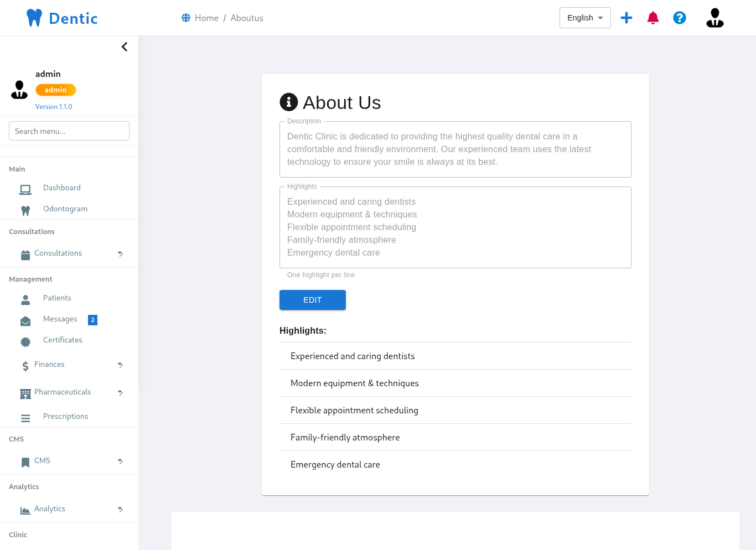Viewport: 756px width, 550px height.
Task: Expand the Pharmaceuticals submenu
Action: pos(120,392)
